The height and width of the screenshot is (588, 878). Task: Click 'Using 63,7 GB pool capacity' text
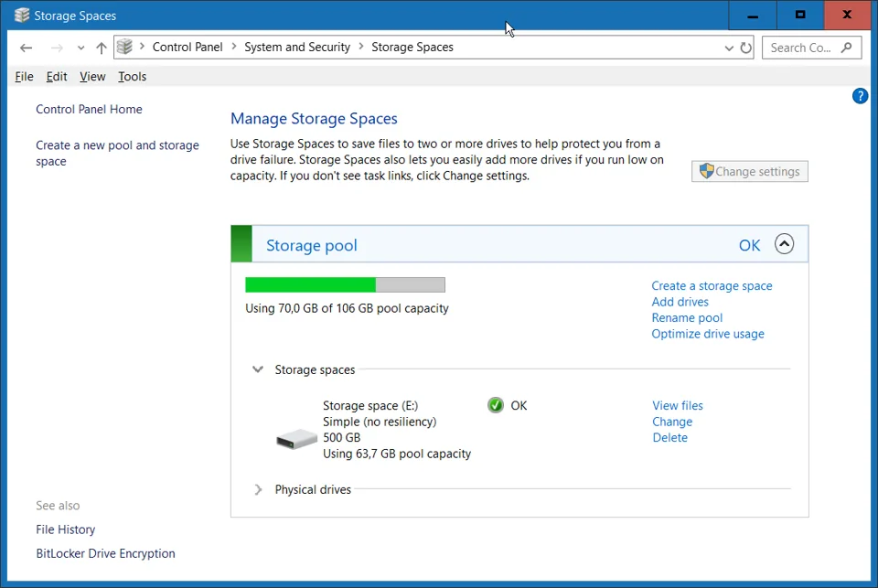tap(397, 454)
